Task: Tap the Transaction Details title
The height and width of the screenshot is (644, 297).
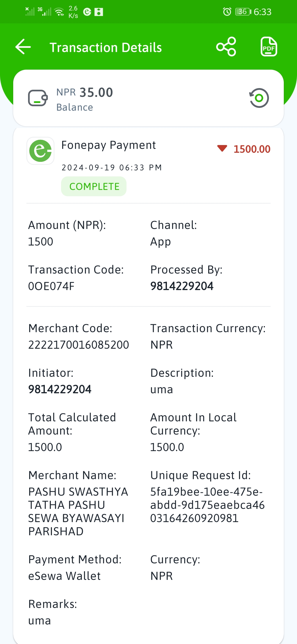Action: (x=106, y=47)
